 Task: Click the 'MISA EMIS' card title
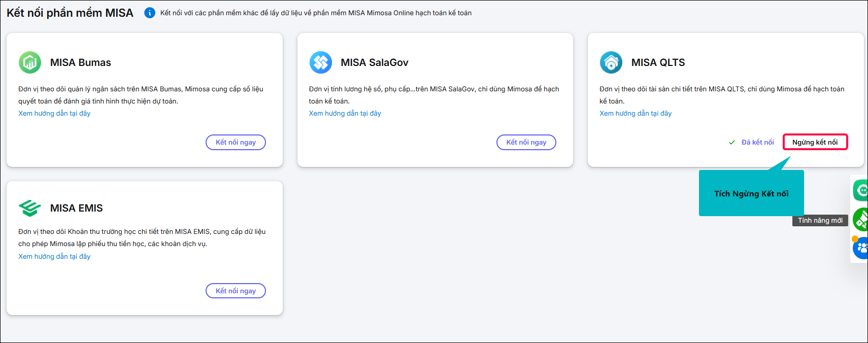77,208
